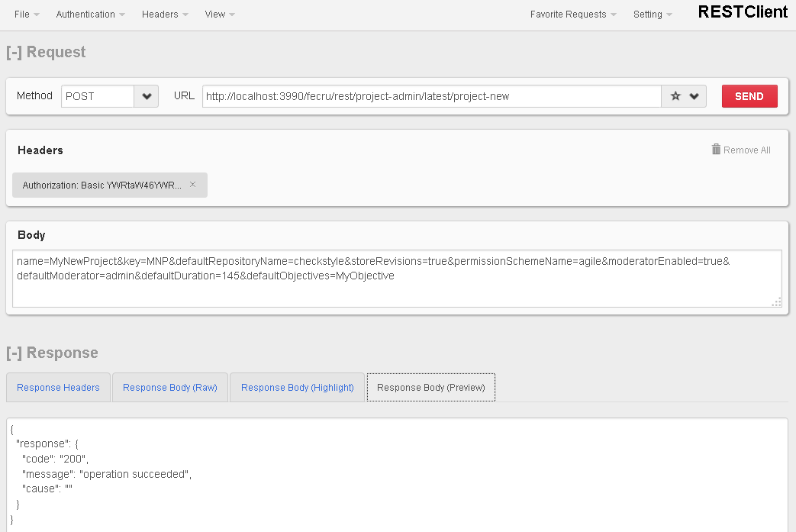Click the trash icon next to Remove All
This screenshot has height=532, width=796.
[x=716, y=150]
